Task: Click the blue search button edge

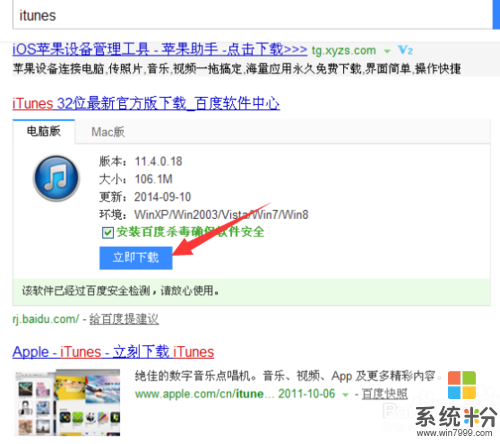Action: point(496,14)
